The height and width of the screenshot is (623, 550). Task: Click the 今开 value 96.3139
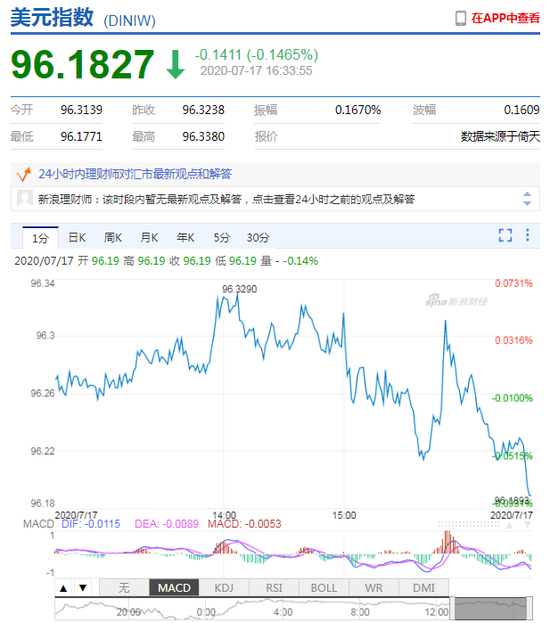point(81,110)
